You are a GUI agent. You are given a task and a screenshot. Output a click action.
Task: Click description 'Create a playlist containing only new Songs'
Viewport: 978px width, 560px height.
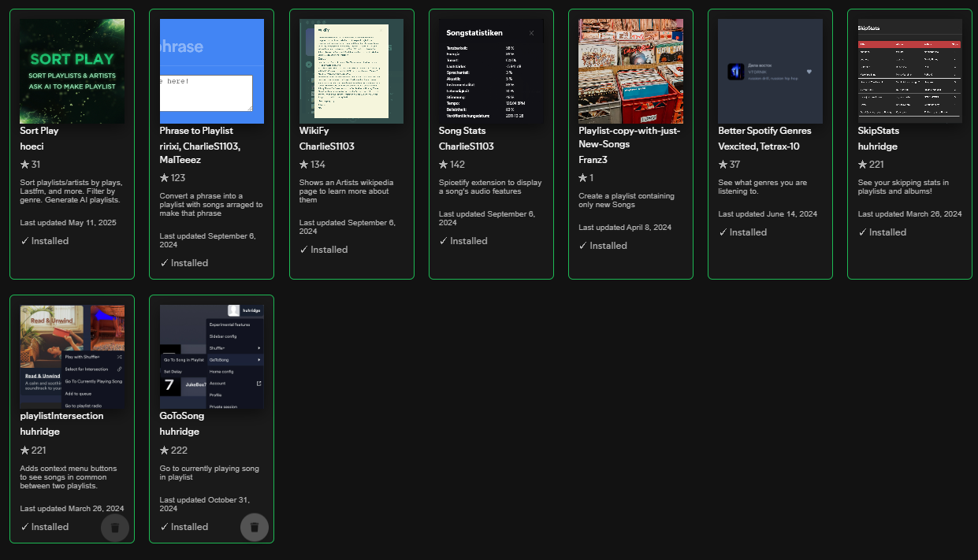pyautogui.click(x=625, y=201)
